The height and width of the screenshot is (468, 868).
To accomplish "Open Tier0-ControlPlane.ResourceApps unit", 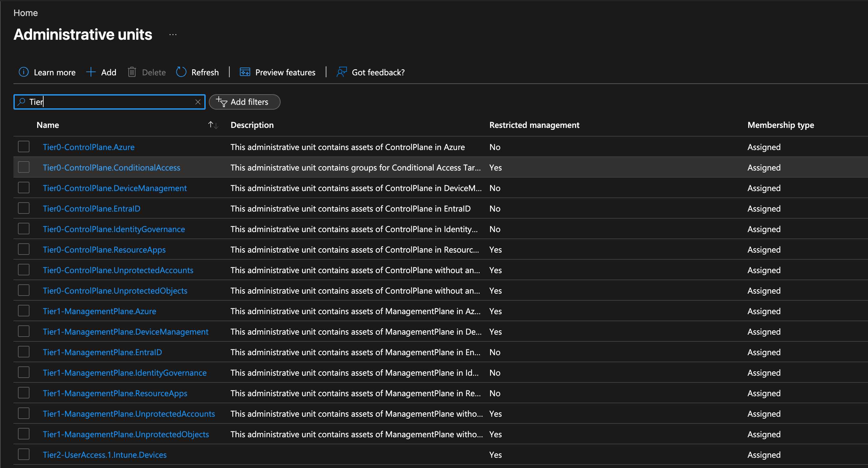I will click(104, 250).
